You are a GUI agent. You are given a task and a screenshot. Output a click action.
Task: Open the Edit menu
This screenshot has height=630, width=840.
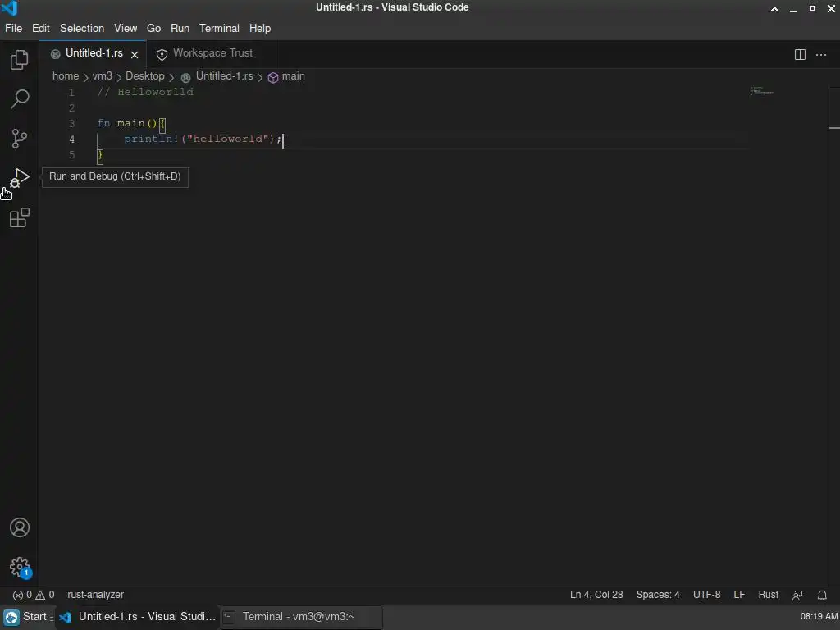[41, 29]
